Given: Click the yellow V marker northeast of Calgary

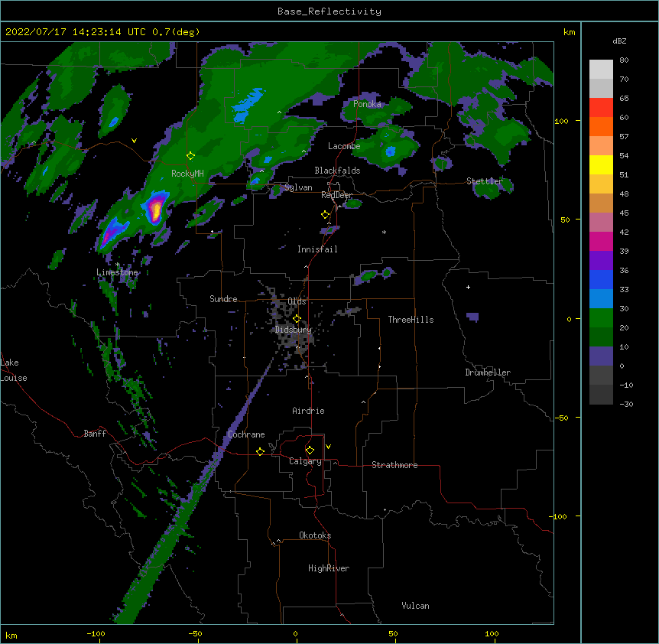Looking at the screenshot, I should click(328, 447).
